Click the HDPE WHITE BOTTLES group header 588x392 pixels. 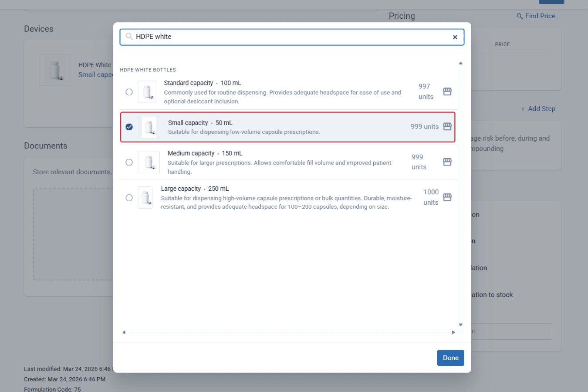point(148,70)
